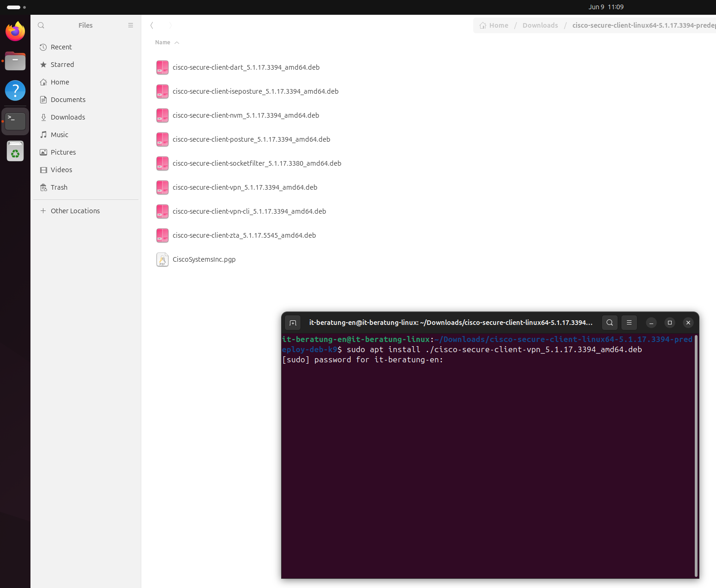Click the nvm .deb package icon
716x588 pixels.
tap(162, 115)
